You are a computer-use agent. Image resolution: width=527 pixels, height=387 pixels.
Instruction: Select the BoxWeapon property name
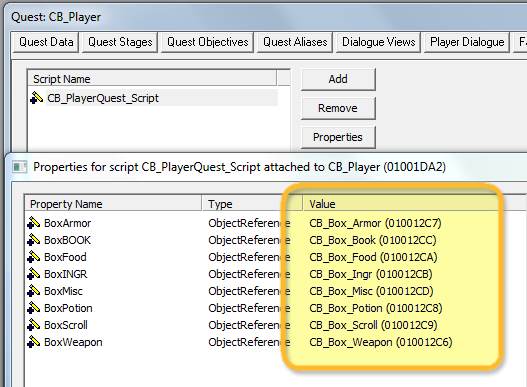click(x=73, y=342)
